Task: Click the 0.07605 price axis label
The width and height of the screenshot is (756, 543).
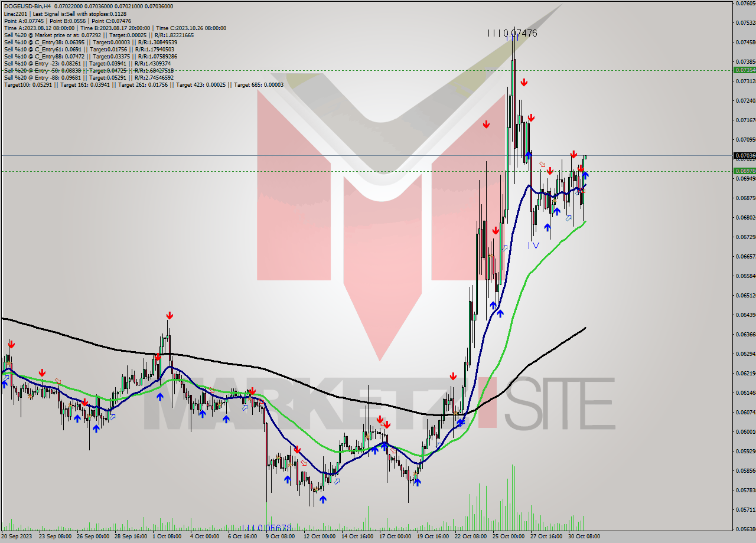Action: point(745,4)
